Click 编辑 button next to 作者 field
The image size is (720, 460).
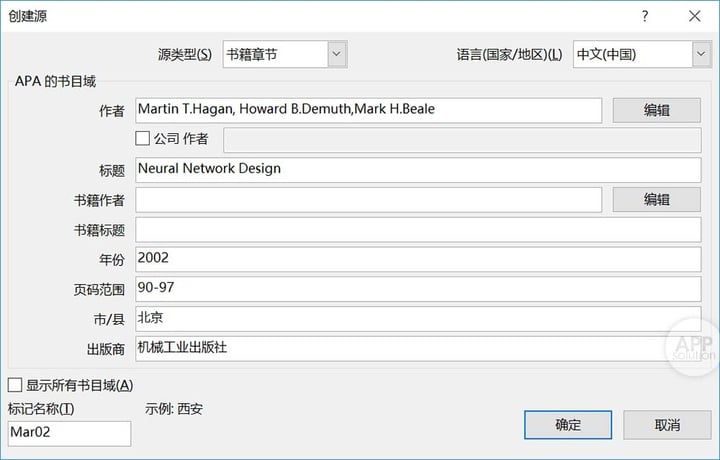click(x=657, y=110)
